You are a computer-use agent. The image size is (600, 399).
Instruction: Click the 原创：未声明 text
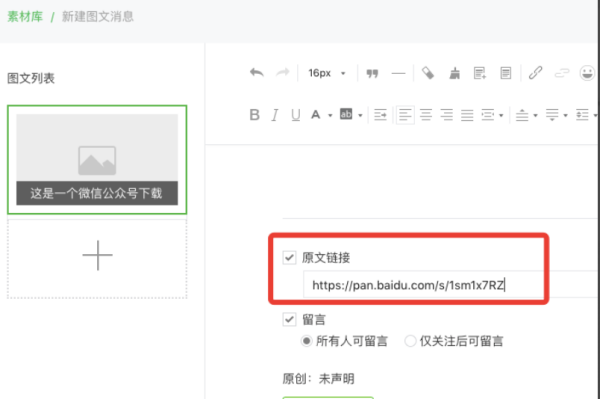pos(318,378)
